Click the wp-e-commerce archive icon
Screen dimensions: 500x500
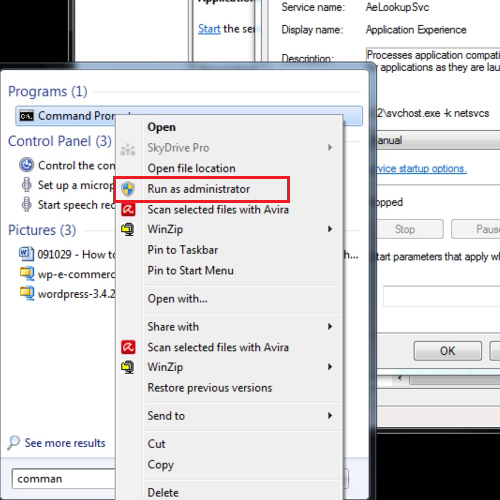(x=27, y=274)
